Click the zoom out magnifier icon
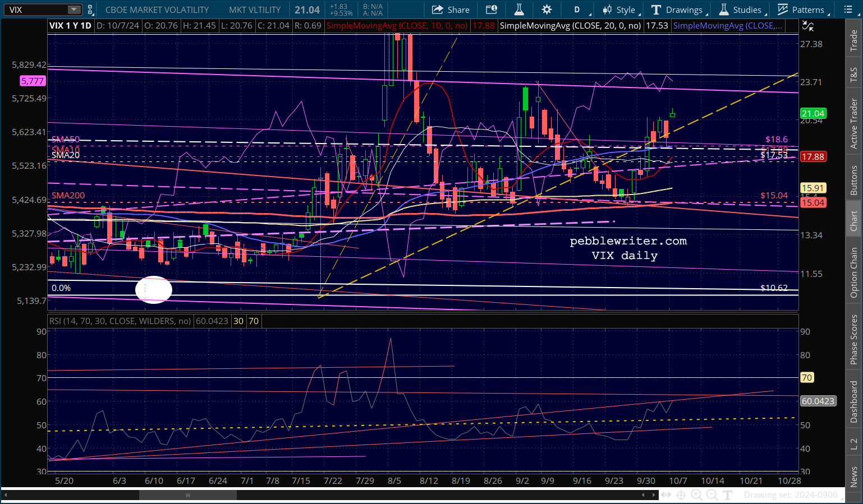The height and width of the screenshot is (504, 863). 712,495
